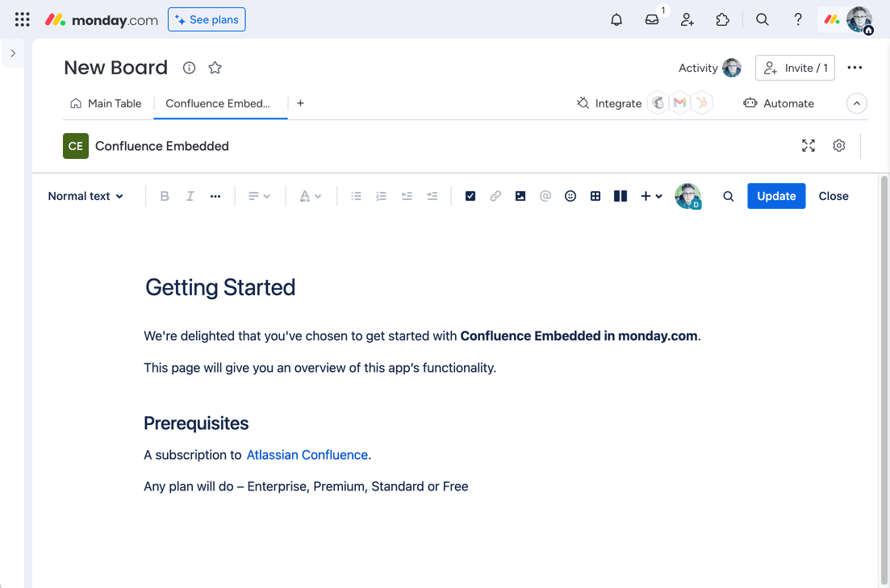The width and height of the screenshot is (890, 588).
Task: Open the notifications bell
Action: tap(616, 20)
